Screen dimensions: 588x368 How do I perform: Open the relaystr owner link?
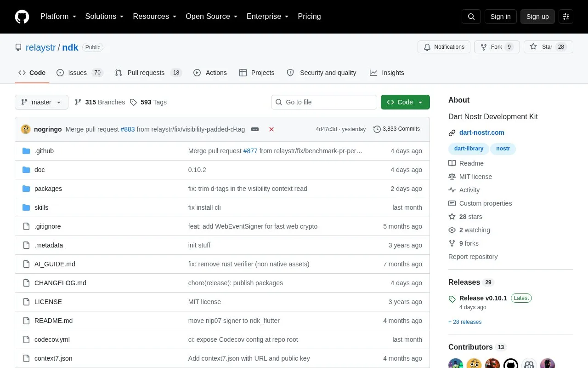click(x=40, y=47)
